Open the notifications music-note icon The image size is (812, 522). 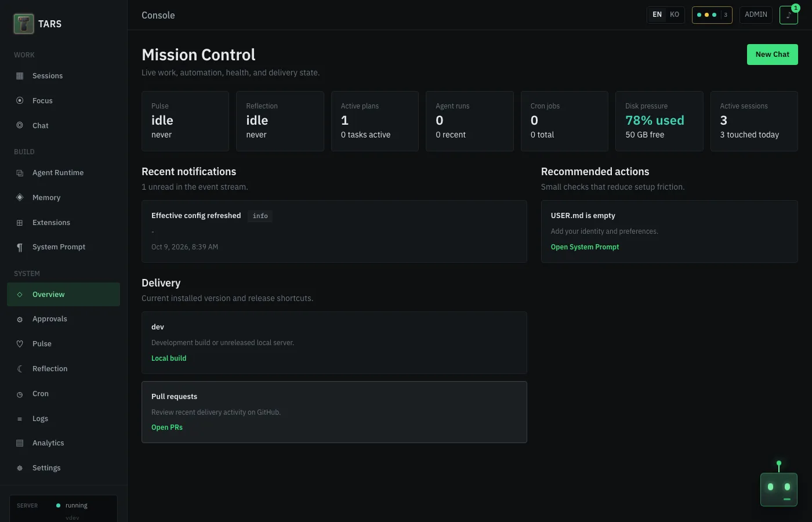(788, 15)
